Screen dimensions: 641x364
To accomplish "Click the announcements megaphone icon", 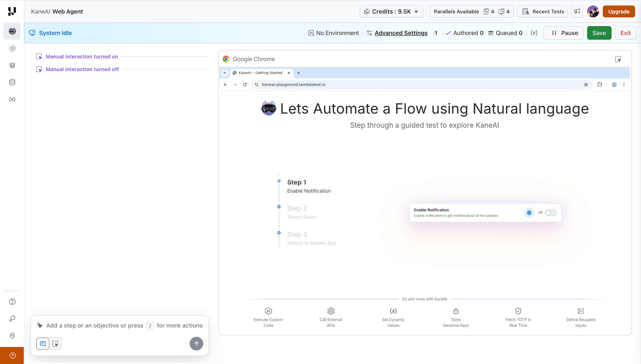I will (577, 11).
